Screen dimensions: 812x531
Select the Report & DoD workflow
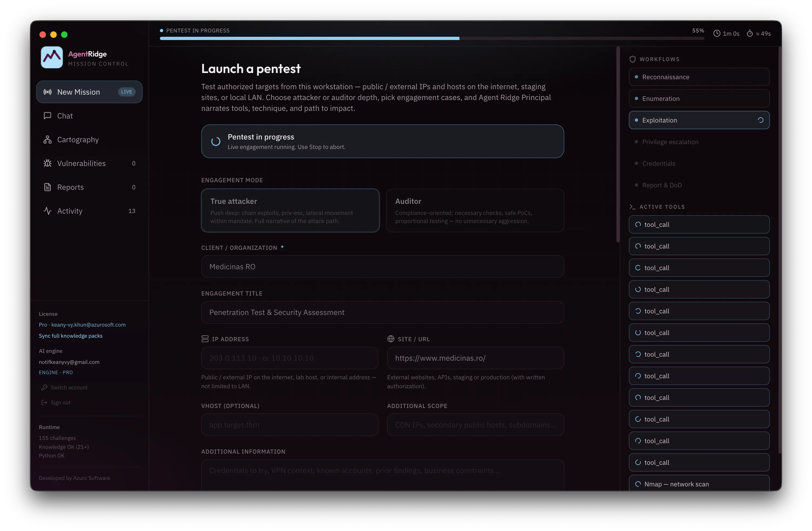[699, 185]
